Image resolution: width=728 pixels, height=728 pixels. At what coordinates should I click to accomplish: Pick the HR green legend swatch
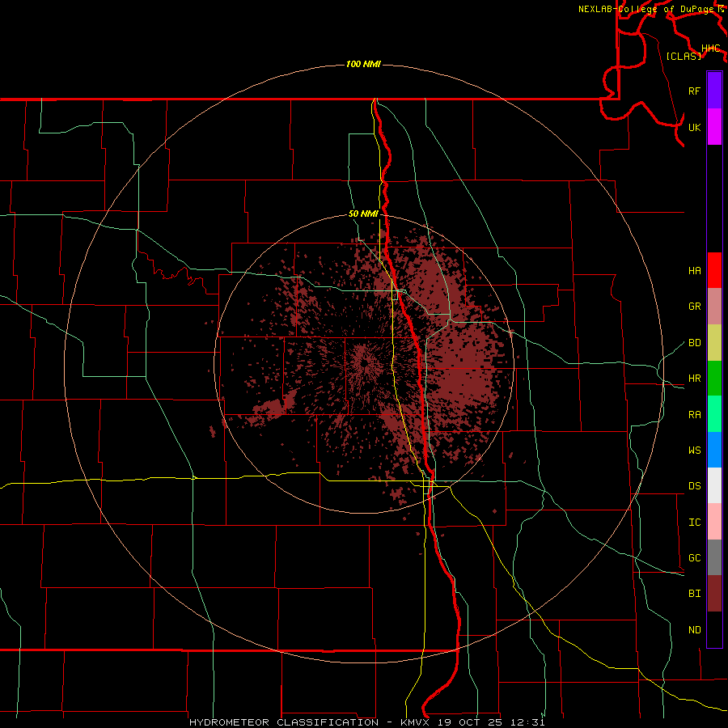pos(714,378)
